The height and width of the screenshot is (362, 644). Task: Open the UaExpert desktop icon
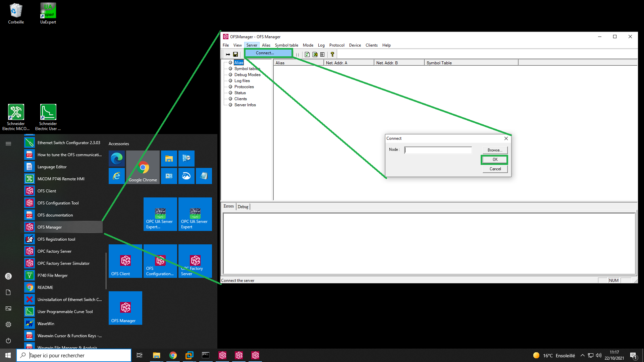48,13
